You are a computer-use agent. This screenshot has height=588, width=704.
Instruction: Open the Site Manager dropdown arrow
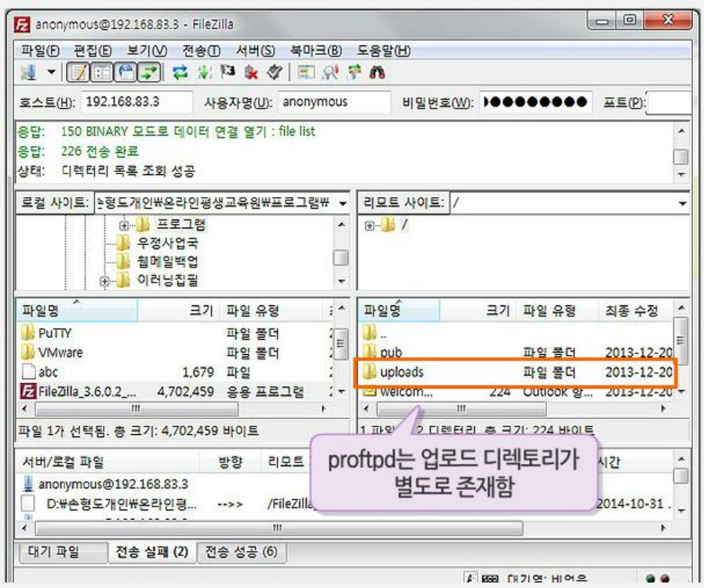[x=51, y=72]
